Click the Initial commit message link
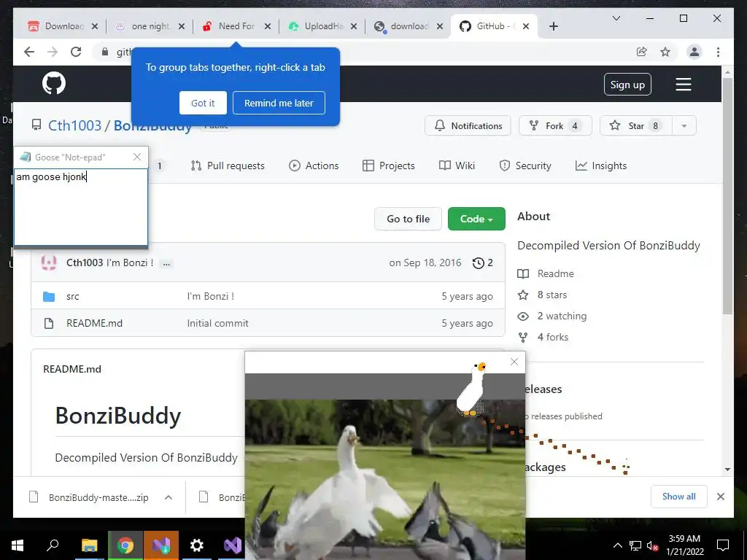 click(x=217, y=323)
